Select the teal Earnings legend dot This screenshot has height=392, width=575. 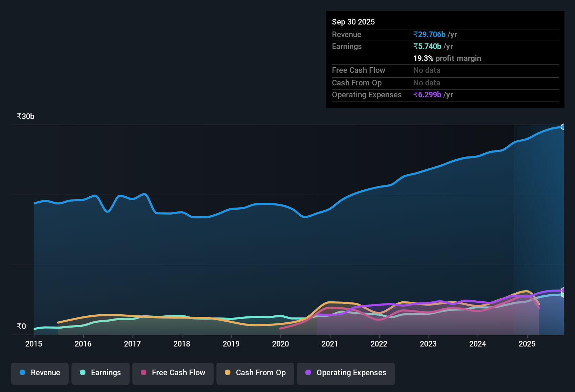pyautogui.click(x=83, y=373)
